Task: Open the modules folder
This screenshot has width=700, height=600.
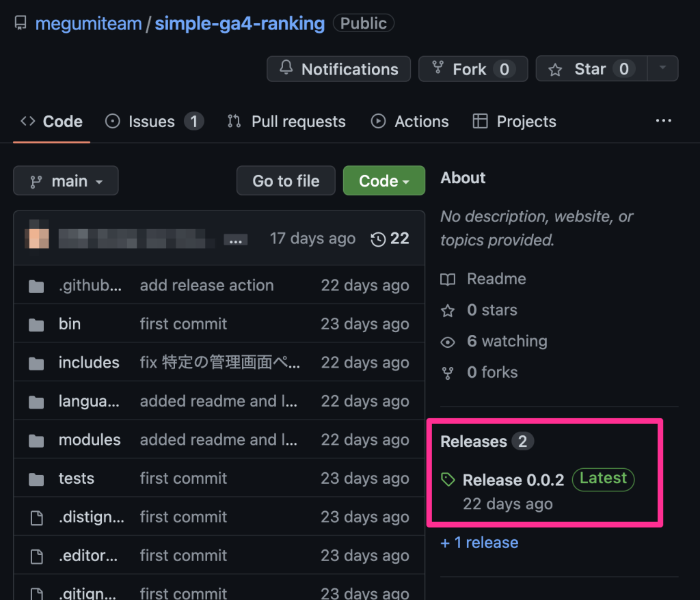Action: click(90, 439)
